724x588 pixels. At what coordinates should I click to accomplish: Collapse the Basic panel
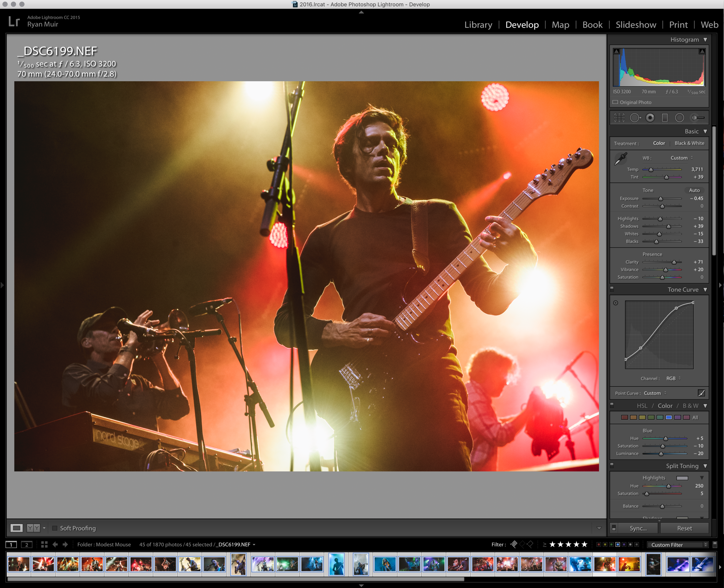[705, 131]
